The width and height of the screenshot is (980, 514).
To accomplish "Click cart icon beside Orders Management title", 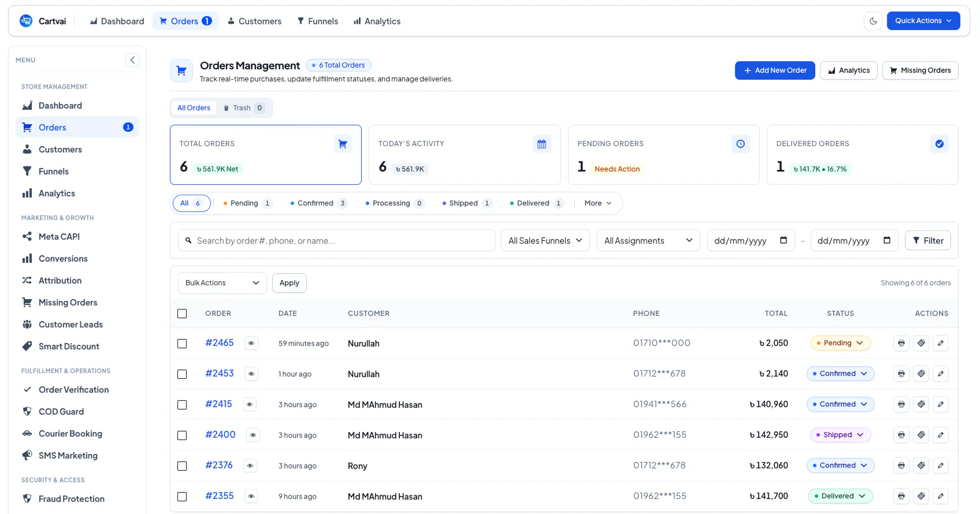I will [181, 71].
